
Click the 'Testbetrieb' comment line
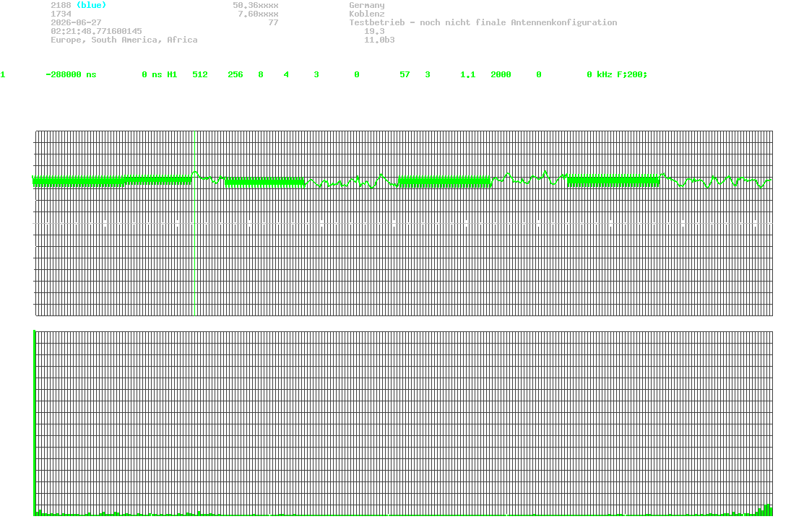point(483,22)
